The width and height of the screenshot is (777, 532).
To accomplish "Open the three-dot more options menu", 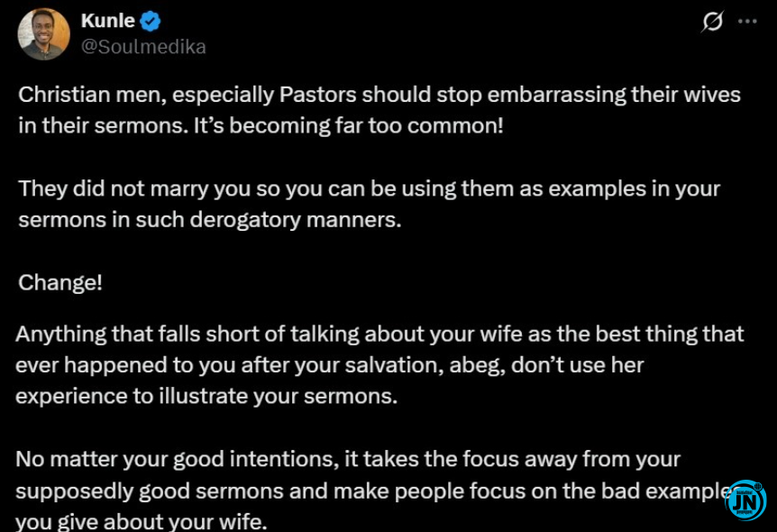I will 747,22.
